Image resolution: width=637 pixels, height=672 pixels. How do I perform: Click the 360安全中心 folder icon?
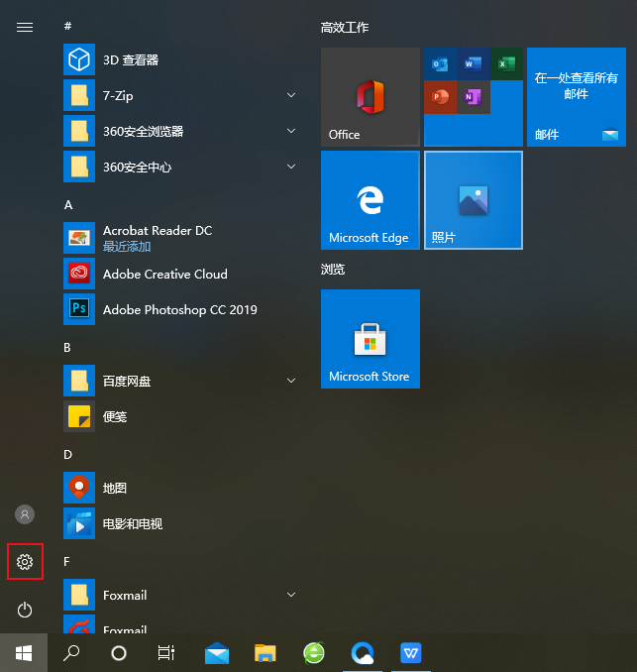(79, 167)
